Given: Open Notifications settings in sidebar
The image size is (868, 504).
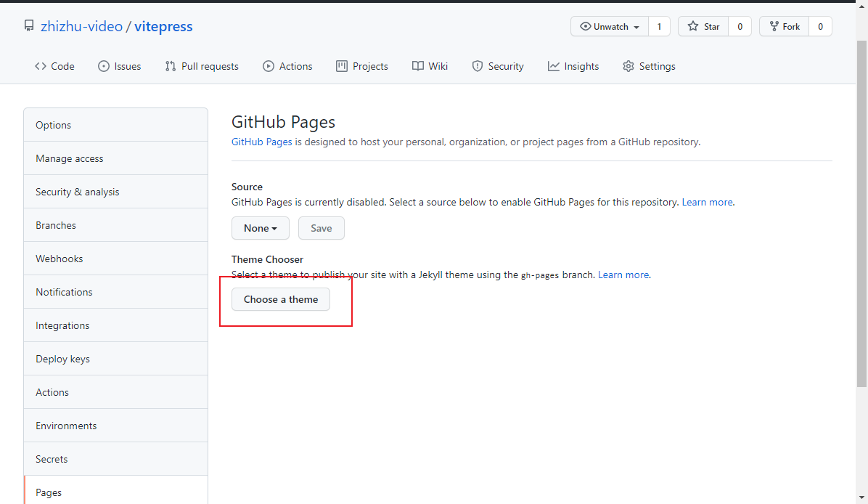Looking at the screenshot, I should click(x=115, y=292).
